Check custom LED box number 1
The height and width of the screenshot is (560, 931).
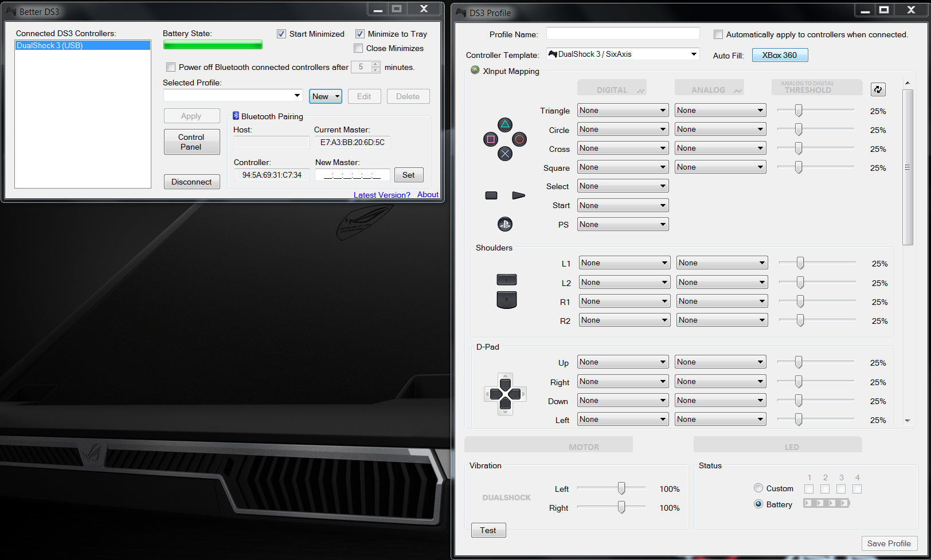click(x=809, y=489)
